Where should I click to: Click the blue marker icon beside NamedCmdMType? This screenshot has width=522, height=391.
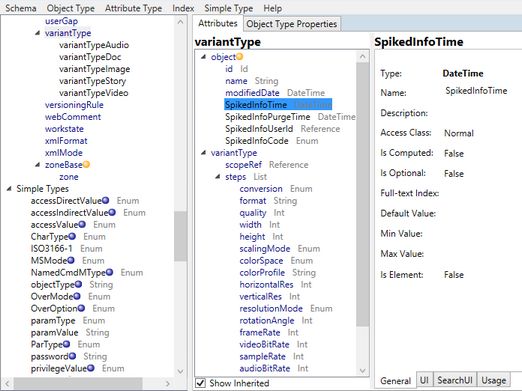point(109,272)
